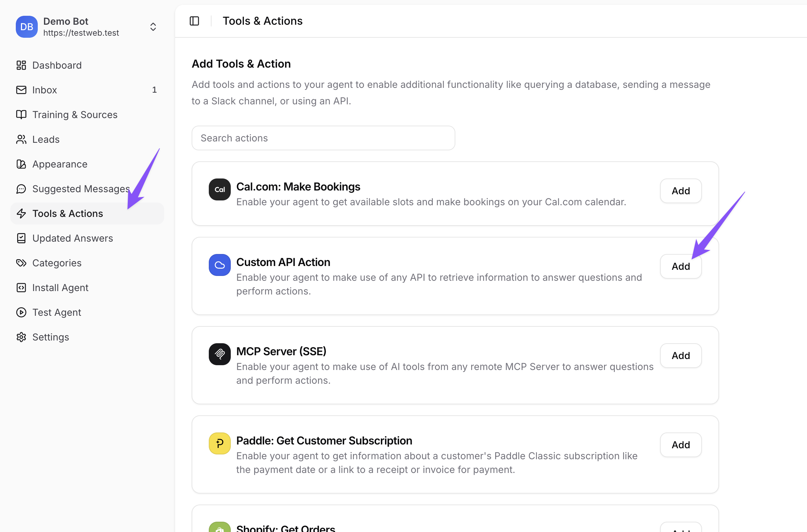
Task: Click the Custom API Action cloud icon
Action: (x=219, y=265)
